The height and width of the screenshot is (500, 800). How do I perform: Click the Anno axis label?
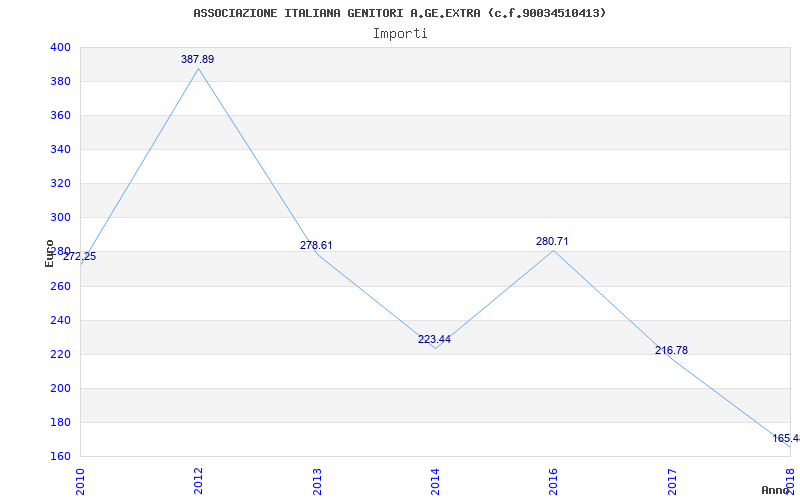click(776, 490)
